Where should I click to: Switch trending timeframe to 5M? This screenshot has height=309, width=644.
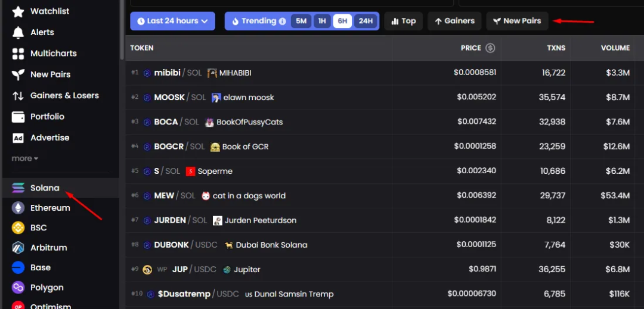point(301,21)
